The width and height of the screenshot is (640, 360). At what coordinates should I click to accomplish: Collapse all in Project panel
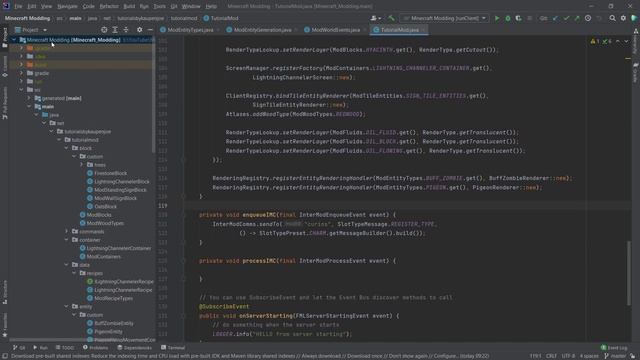[126, 30]
